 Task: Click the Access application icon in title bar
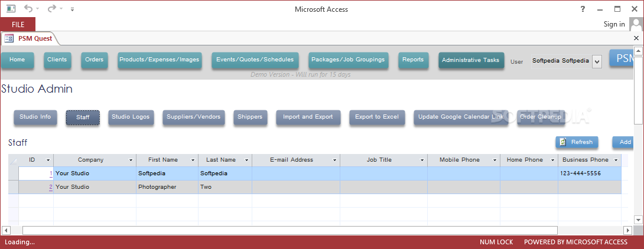tap(11, 9)
